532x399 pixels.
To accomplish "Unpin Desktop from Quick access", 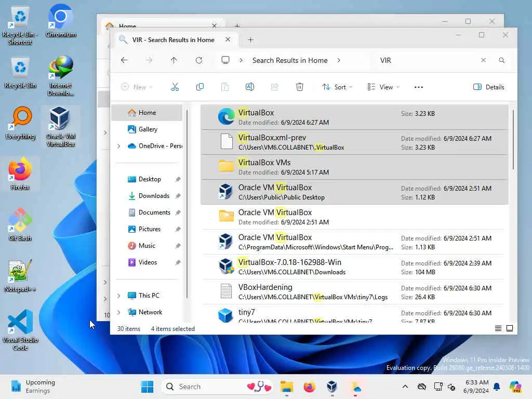I will click(178, 179).
